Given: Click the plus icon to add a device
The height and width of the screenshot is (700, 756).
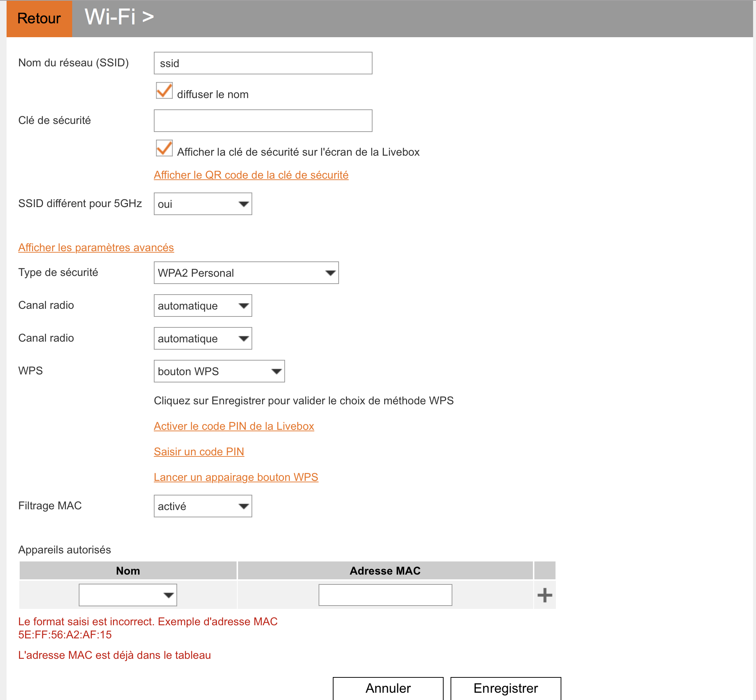Looking at the screenshot, I should tap(545, 595).
